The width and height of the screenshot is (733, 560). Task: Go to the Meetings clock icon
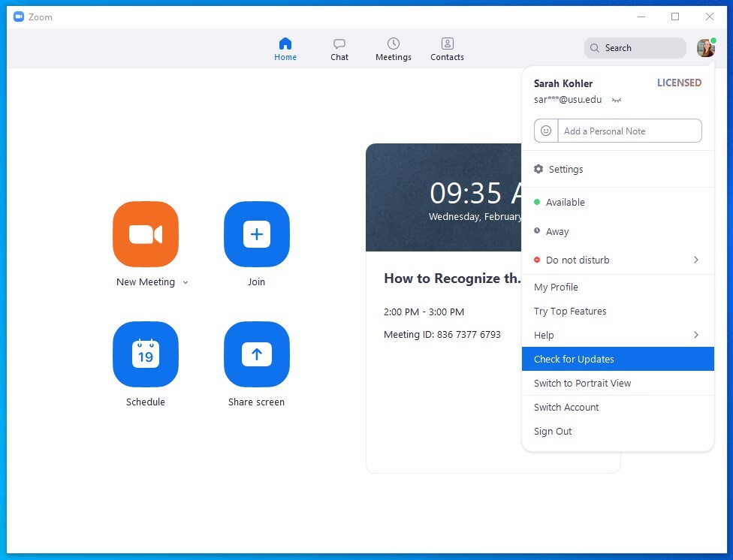point(394,44)
